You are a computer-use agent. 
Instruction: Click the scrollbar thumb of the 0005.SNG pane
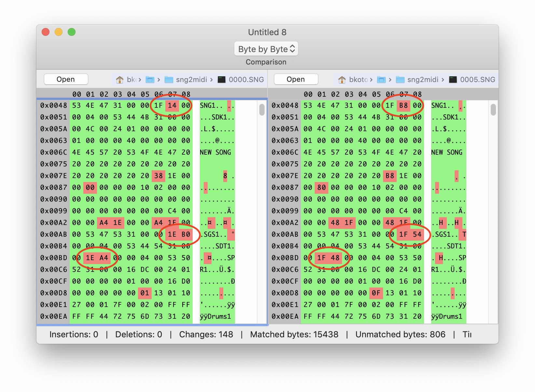(x=493, y=110)
